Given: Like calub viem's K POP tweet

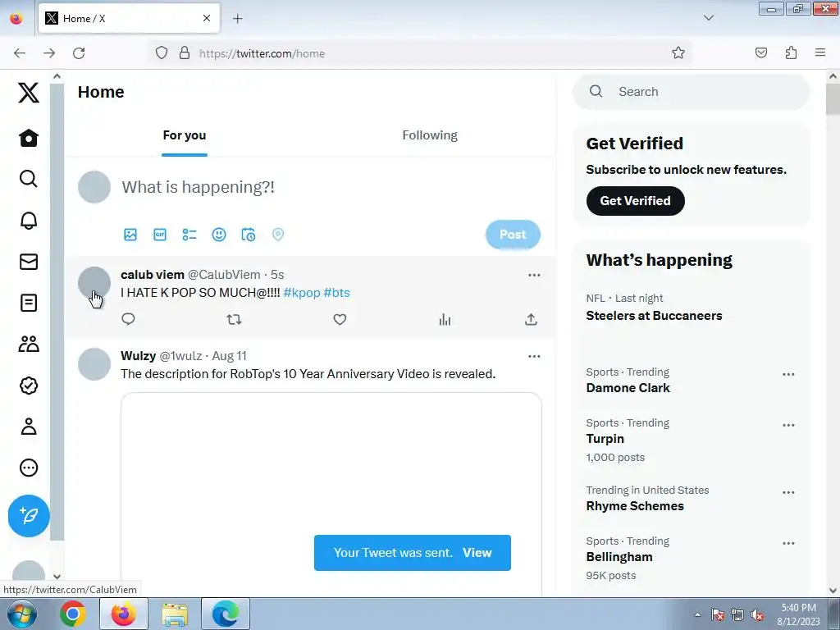Looking at the screenshot, I should [x=340, y=320].
